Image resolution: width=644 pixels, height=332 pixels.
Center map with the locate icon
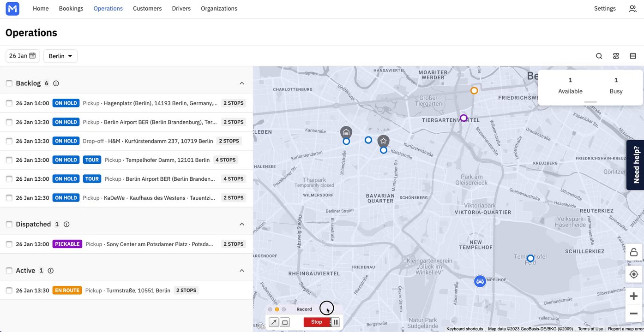tap(634, 274)
